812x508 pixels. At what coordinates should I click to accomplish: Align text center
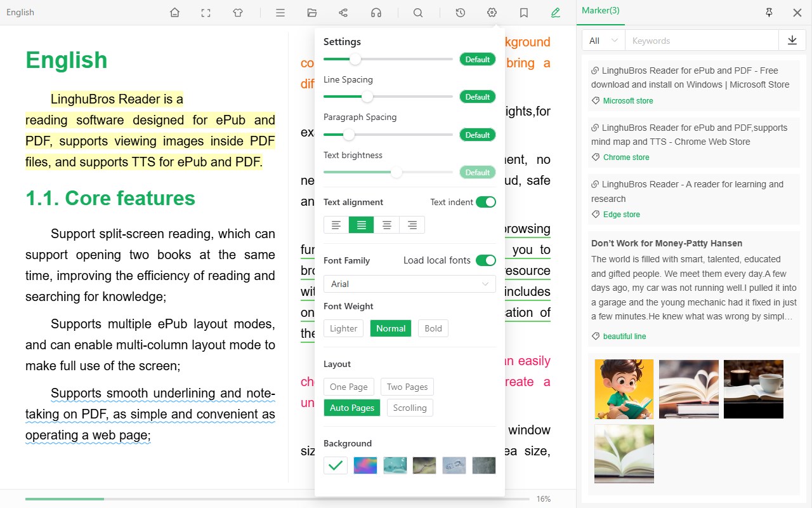[x=387, y=225]
